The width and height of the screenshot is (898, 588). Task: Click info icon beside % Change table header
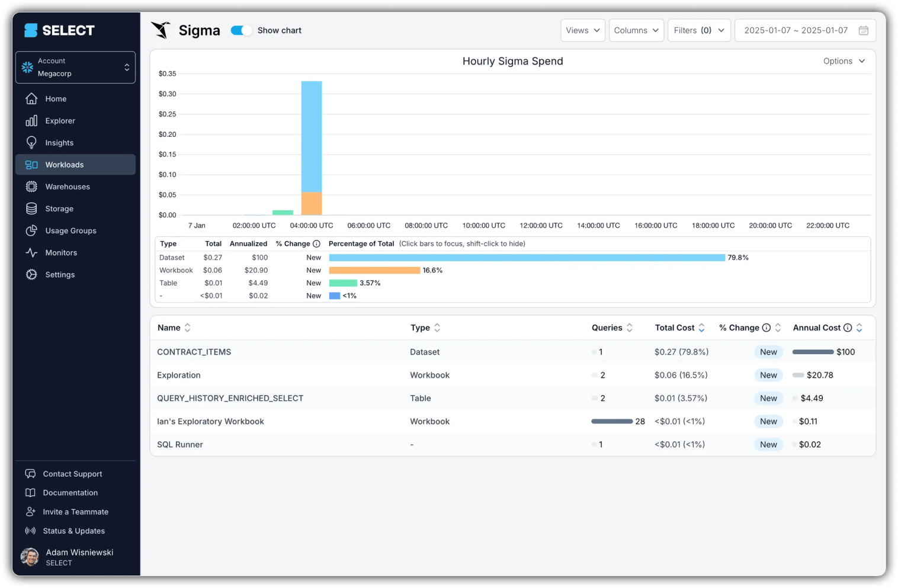coord(766,327)
